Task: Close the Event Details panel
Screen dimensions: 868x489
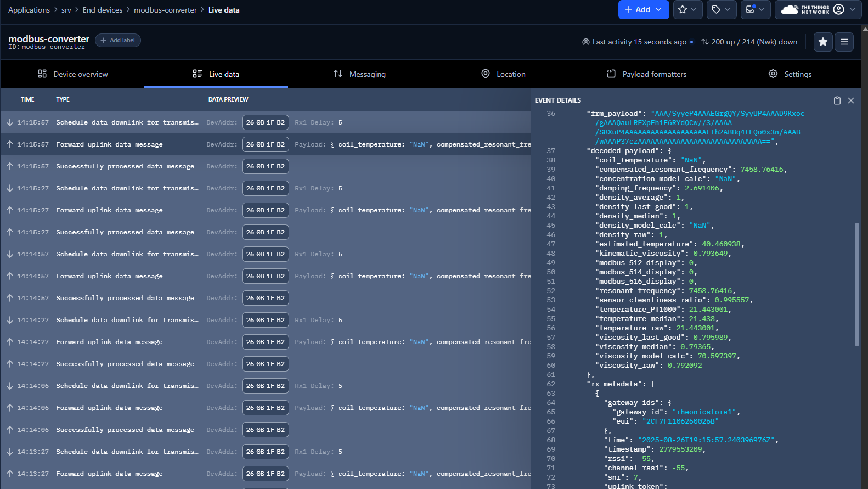Action: coord(851,100)
